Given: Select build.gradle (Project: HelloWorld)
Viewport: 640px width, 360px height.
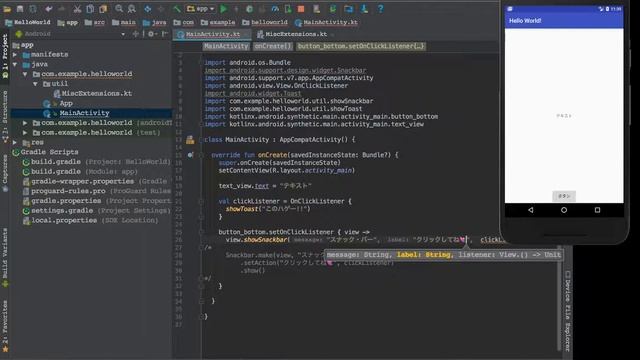Looking at the screenshot, I should click(97, 162).
